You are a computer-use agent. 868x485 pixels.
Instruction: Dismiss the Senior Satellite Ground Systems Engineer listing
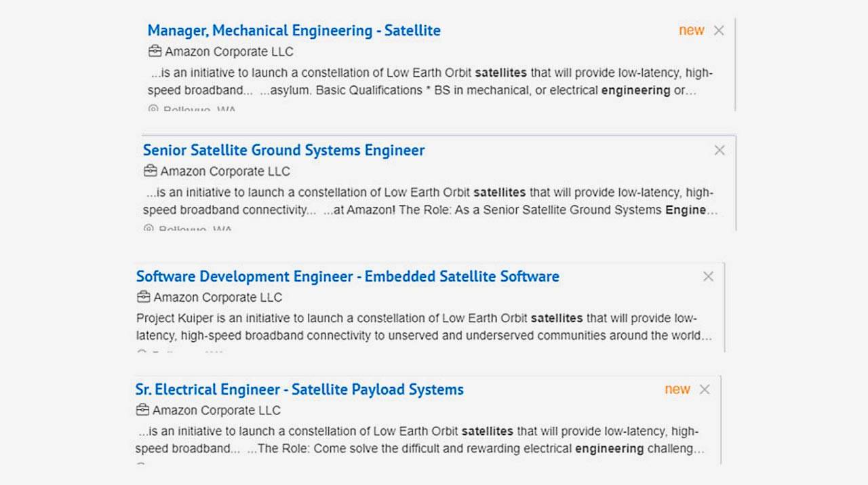pyautogui.click(x=719, y=150)
